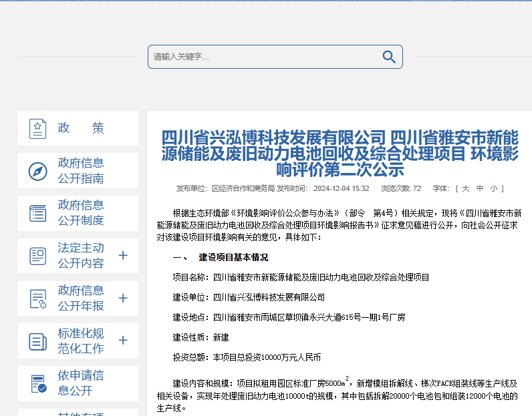Click 发布单位 区经济合作和商务局 text
This screenshot has height=416, width=532.
click(225, 188)
